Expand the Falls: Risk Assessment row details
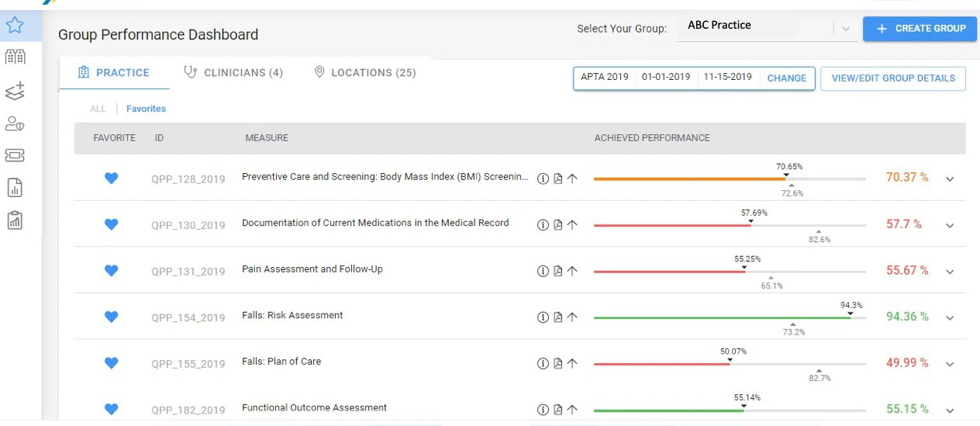 (x=950, y=318)
